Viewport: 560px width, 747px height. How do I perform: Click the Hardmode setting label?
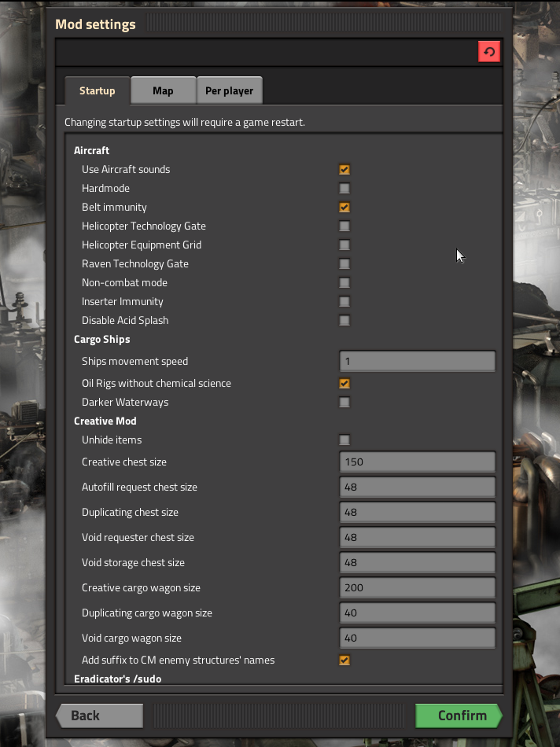(x=106, y=188)
